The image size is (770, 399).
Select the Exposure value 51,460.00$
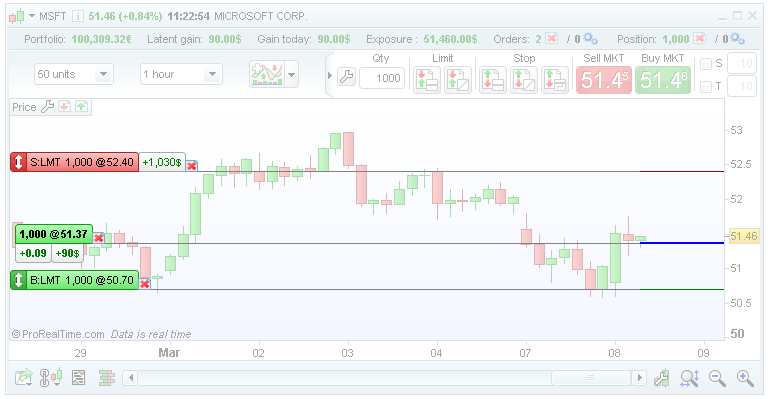coord(450,39)
